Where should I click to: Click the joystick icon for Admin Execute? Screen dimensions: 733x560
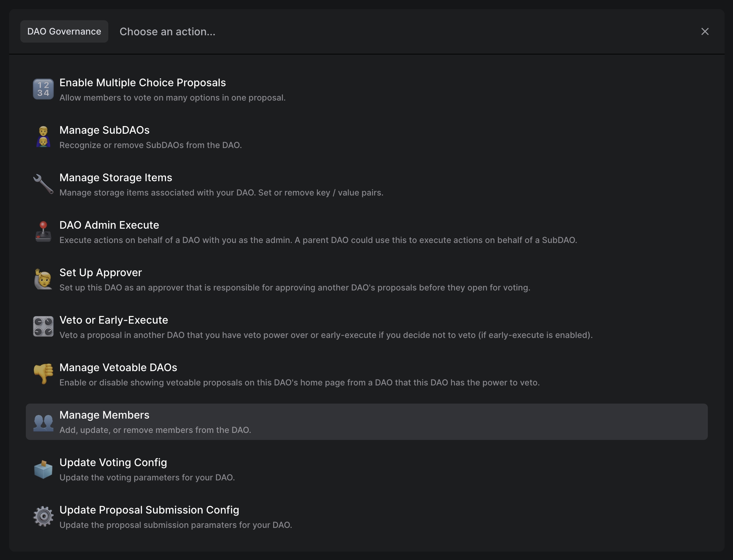tap(43, 232)
